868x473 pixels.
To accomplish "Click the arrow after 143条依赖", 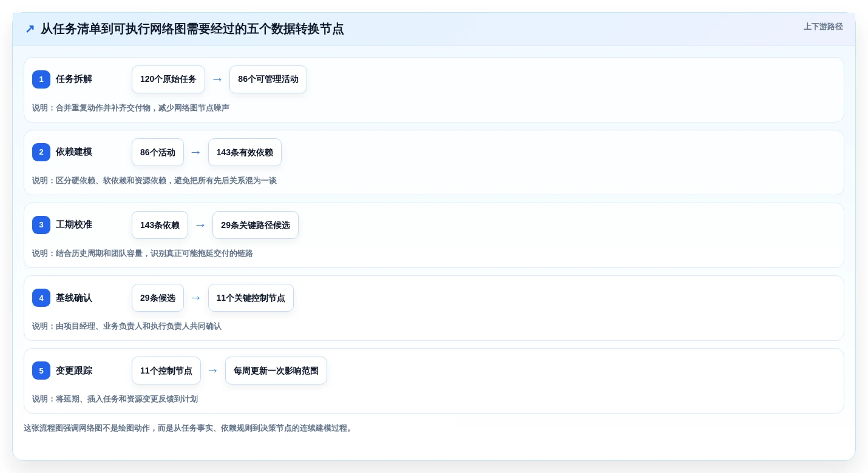I will (x=200, y=225).
